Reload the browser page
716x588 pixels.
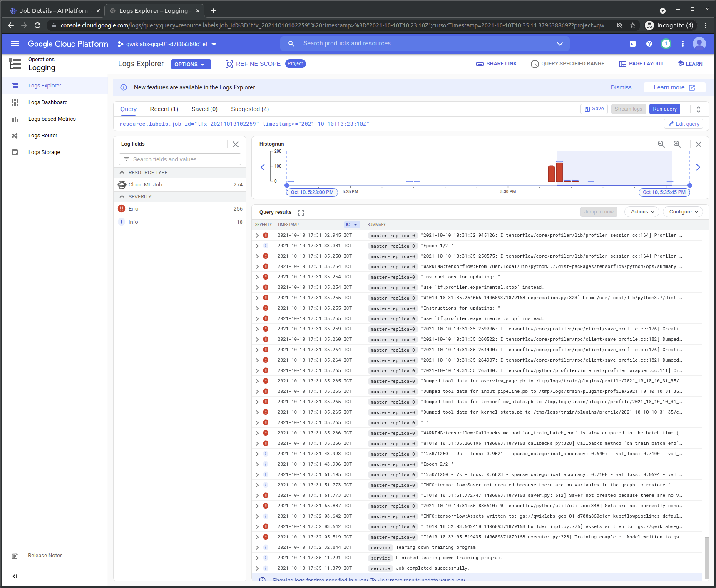click(37, 25)
